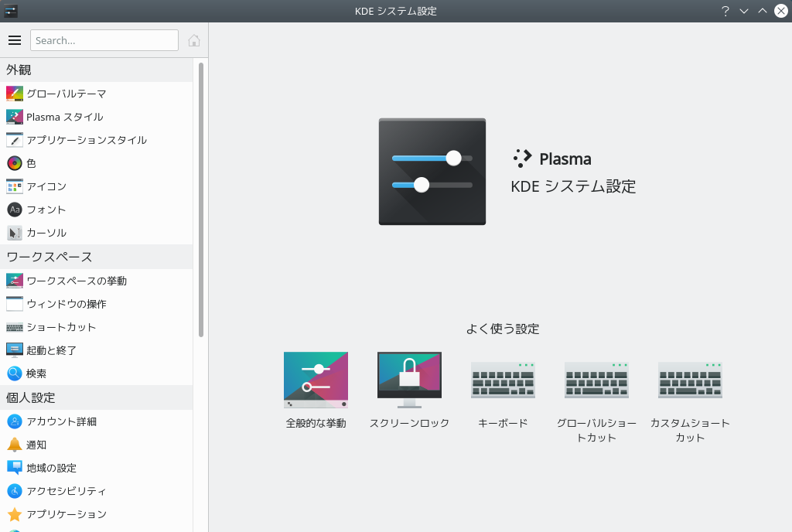Open the アクセシビリティ settings icon
Image resolution: width=792 pixels, height=532 pixels.
tap(15, 490)
